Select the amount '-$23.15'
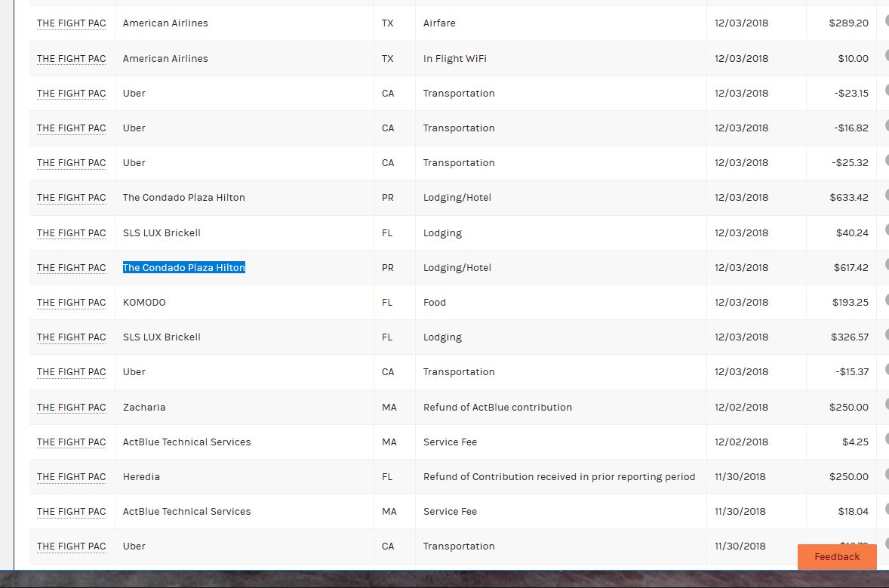 [x=851, y=93]
